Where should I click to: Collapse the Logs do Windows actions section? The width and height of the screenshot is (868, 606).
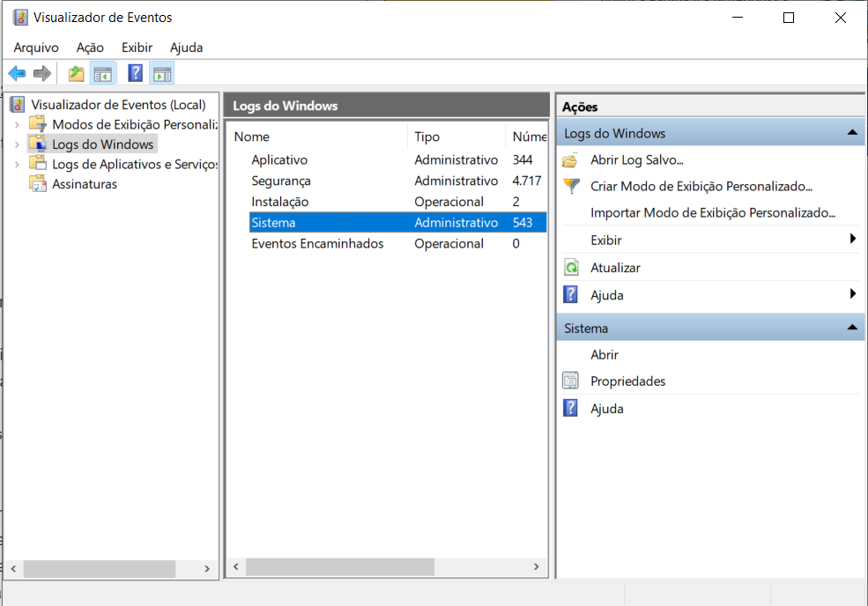pyautogui.click(x=851, y=133)
